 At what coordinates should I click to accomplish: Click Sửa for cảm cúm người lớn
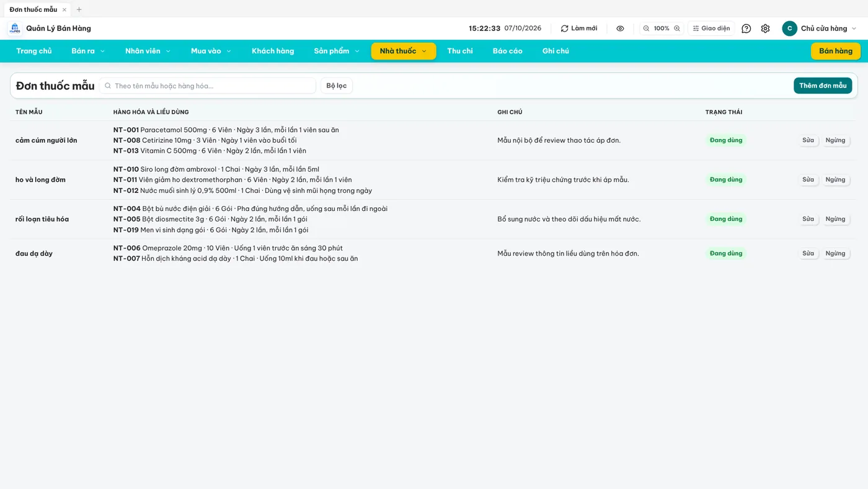click(x=808, y=140)
